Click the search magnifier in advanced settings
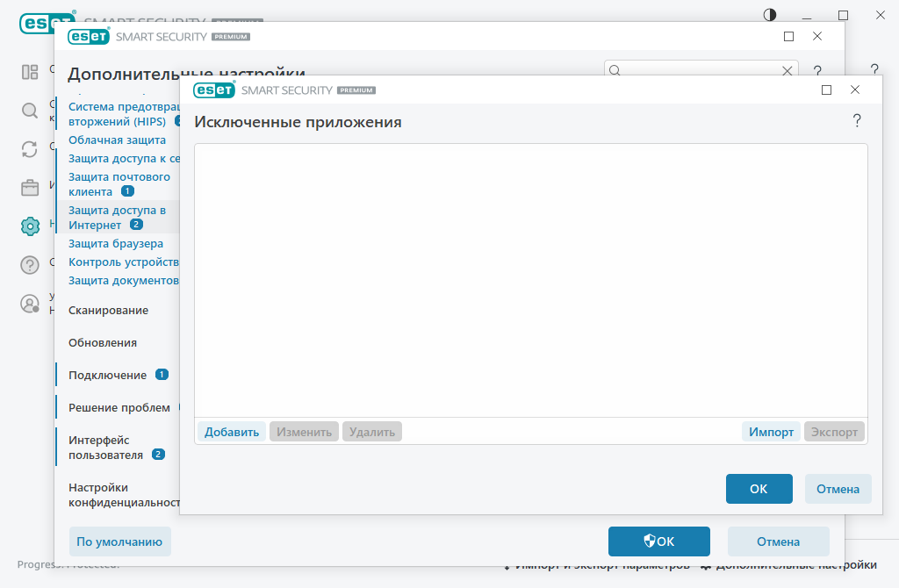Image resolution: width=899 pixels, height=588 pixels. tap(615, 70)
